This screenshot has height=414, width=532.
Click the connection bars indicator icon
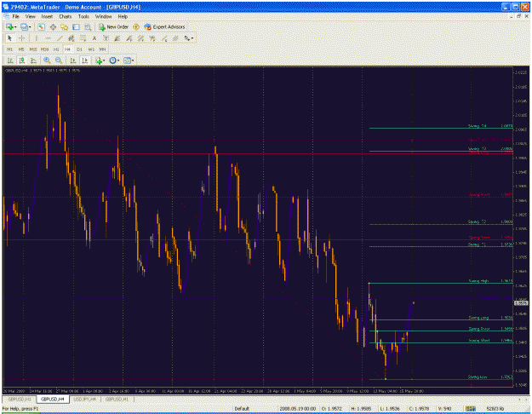click(x=471, y=409)
